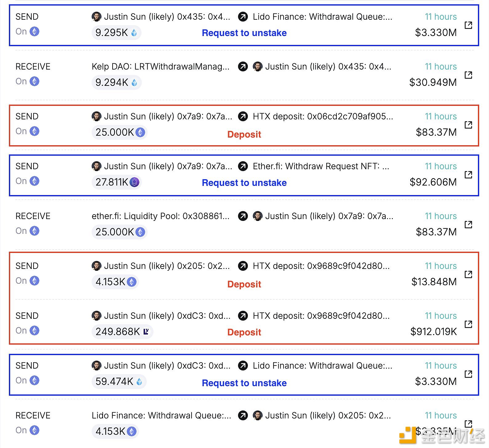Screen dimensions: 489x448
Task: Click 4.153K amount pill in HTX deposit row
Action: [x=115, y=282]
